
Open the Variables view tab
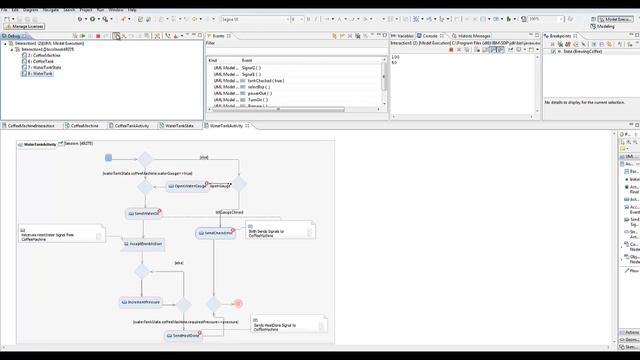tap(402, 36)
